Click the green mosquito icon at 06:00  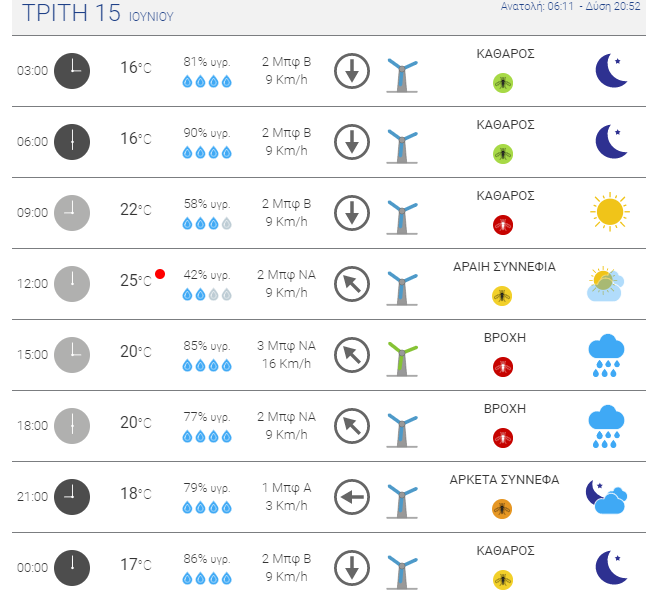coord(503,154)
